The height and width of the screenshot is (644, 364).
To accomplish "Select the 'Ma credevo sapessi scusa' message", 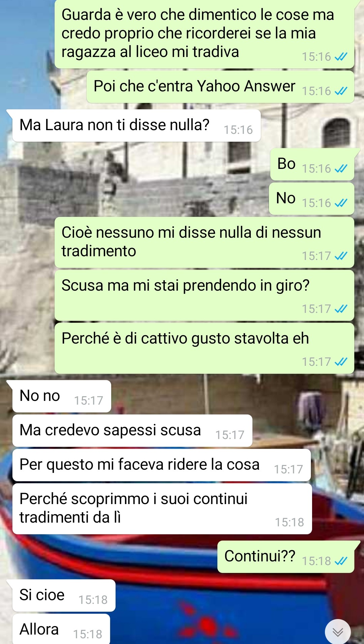I will point(132,431).
